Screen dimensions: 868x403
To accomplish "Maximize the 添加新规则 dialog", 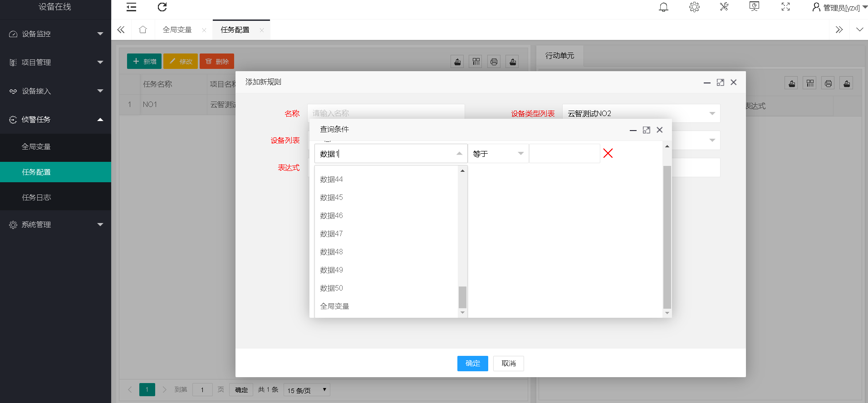I will 720,82.
